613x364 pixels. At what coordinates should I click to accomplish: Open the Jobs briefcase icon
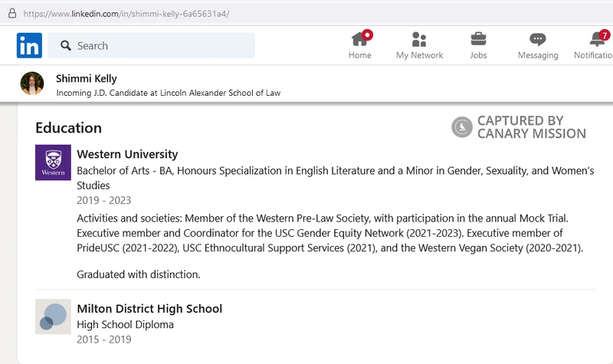(478, 39)
